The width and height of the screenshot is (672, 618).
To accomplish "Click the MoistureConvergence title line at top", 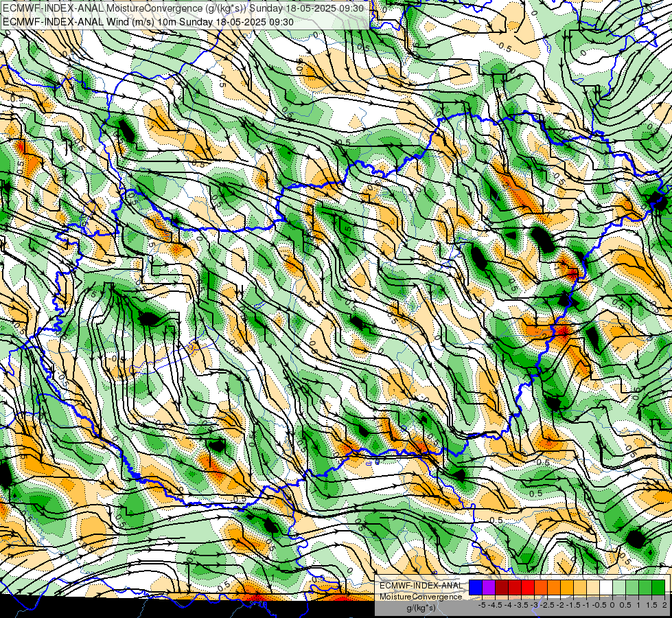I will (183, 8).
